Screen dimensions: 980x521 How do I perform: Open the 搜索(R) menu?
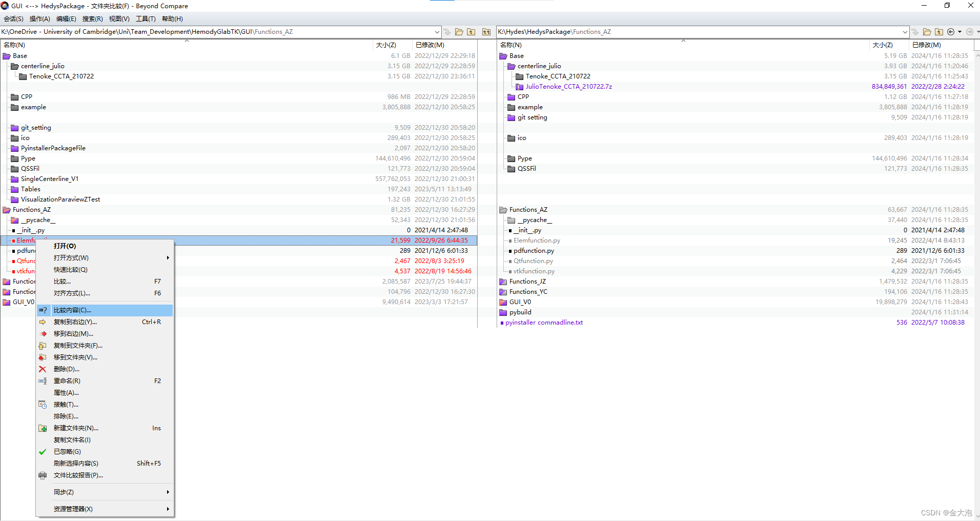coord(93,19)
